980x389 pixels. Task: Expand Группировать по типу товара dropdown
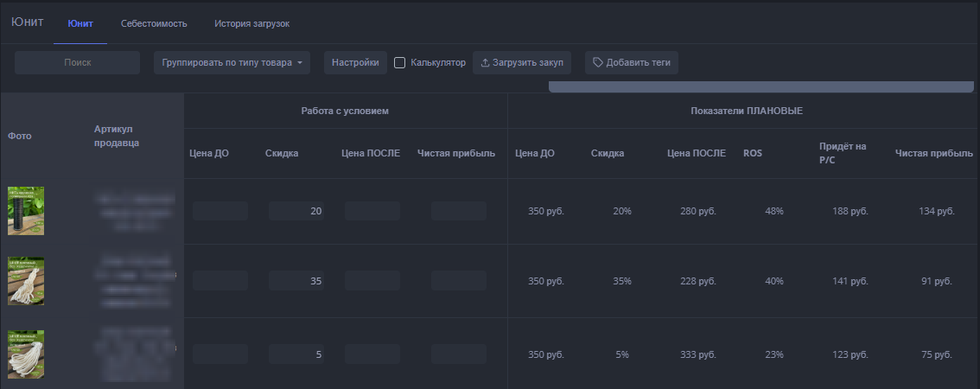tap(232, 63)
